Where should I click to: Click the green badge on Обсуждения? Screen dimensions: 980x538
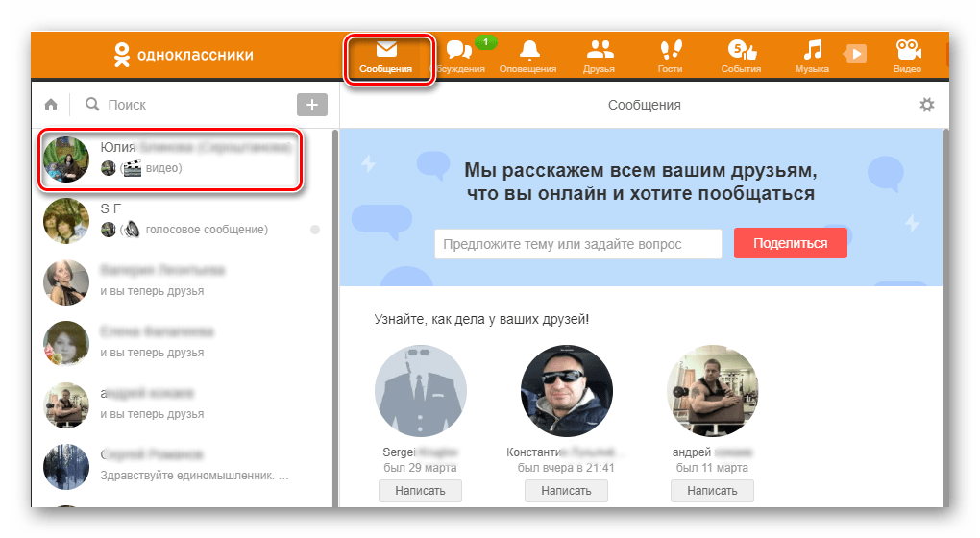(x=485, y=42)
